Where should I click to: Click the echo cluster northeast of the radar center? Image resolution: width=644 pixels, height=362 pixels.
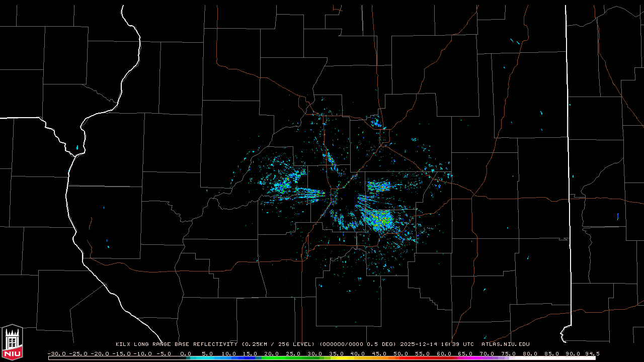click(x=380, y=187)
